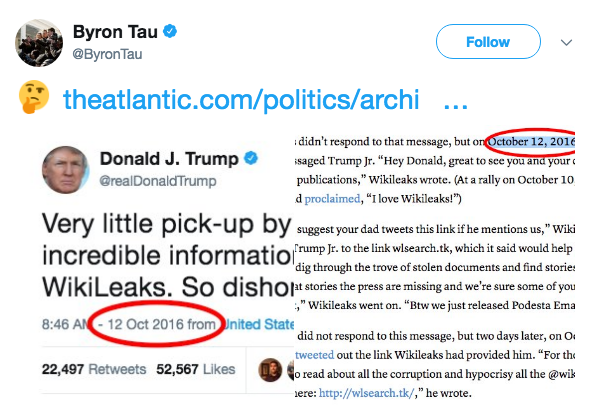Click the Byron Tau display name
The image size is (594, 417).
click(115, 31)
